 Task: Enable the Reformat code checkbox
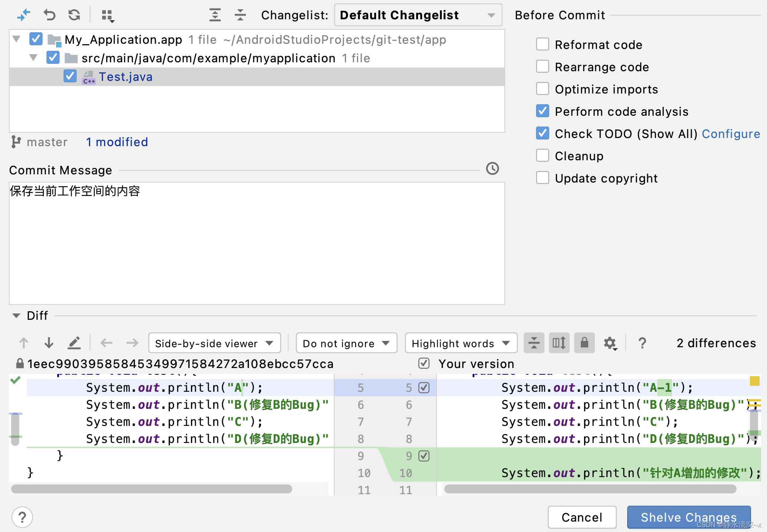coord(543,45)
